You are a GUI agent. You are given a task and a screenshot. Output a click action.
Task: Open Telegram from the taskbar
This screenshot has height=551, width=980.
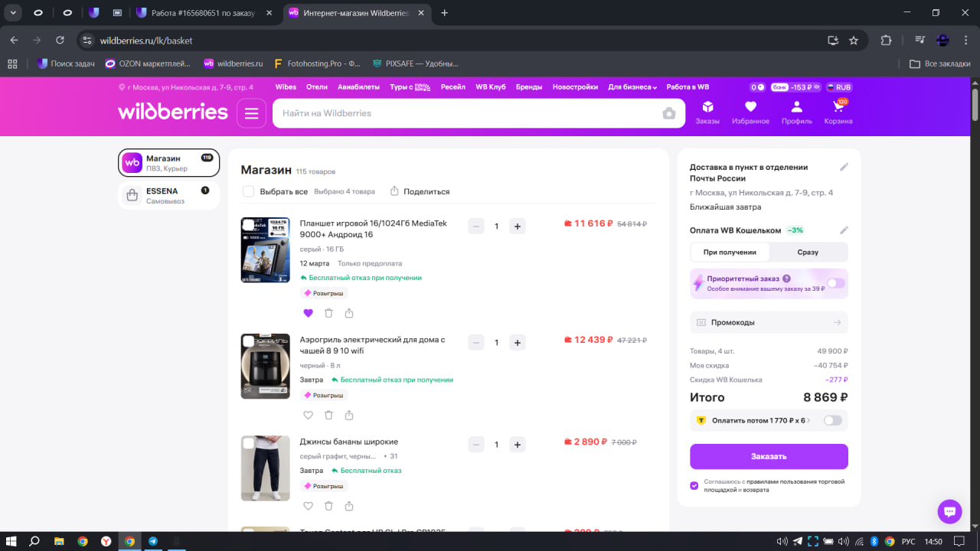tap(153, 541)
